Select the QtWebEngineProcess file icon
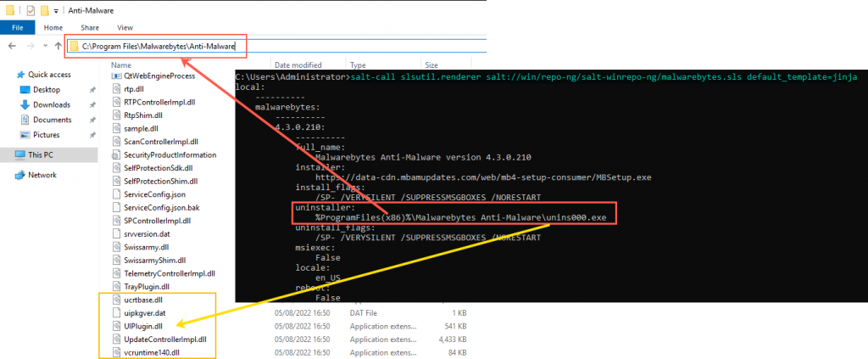 tap(116, 76)
